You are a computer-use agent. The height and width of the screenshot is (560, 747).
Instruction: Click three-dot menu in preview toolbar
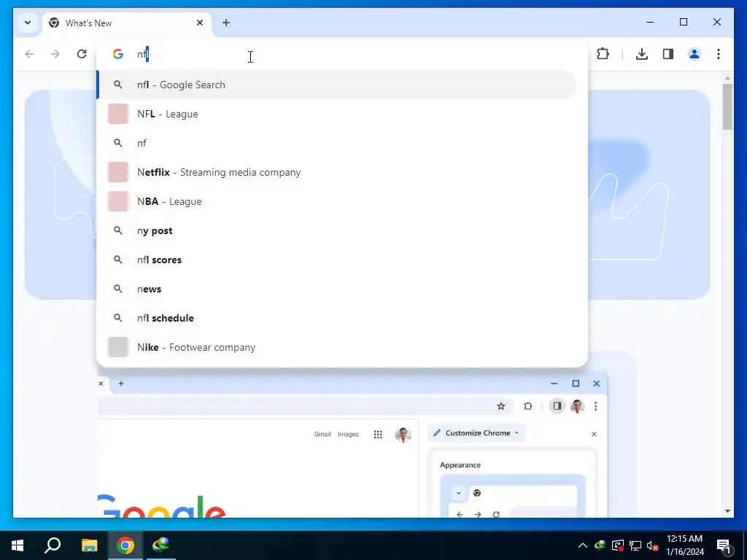coord(595,406)
